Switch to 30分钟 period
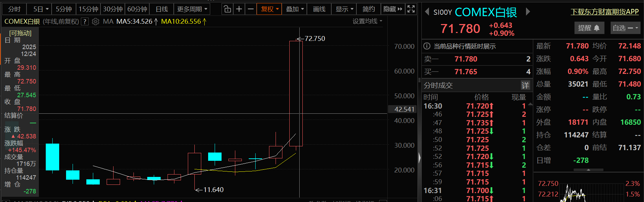The height and width of the screenshot is (202, 644). 113,9
